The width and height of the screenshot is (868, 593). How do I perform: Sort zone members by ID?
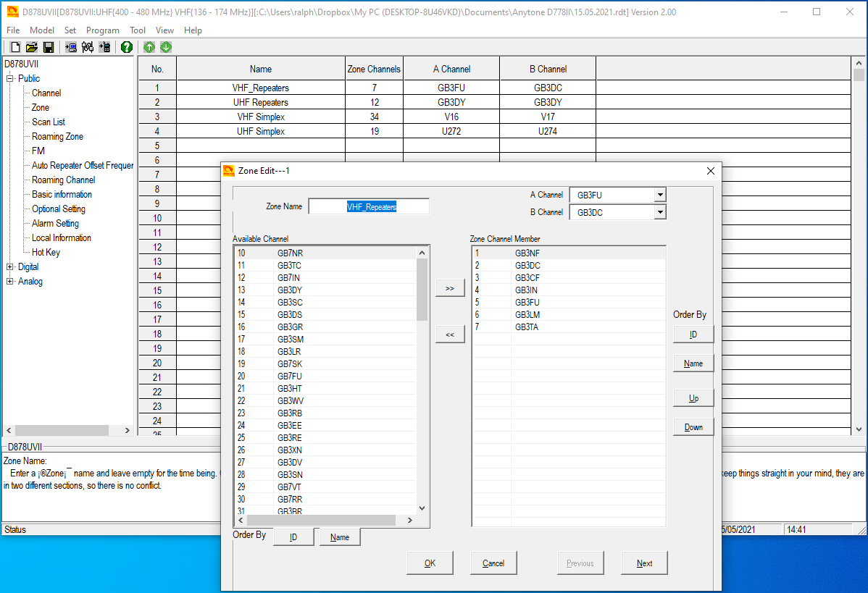(x=693, y=334)
